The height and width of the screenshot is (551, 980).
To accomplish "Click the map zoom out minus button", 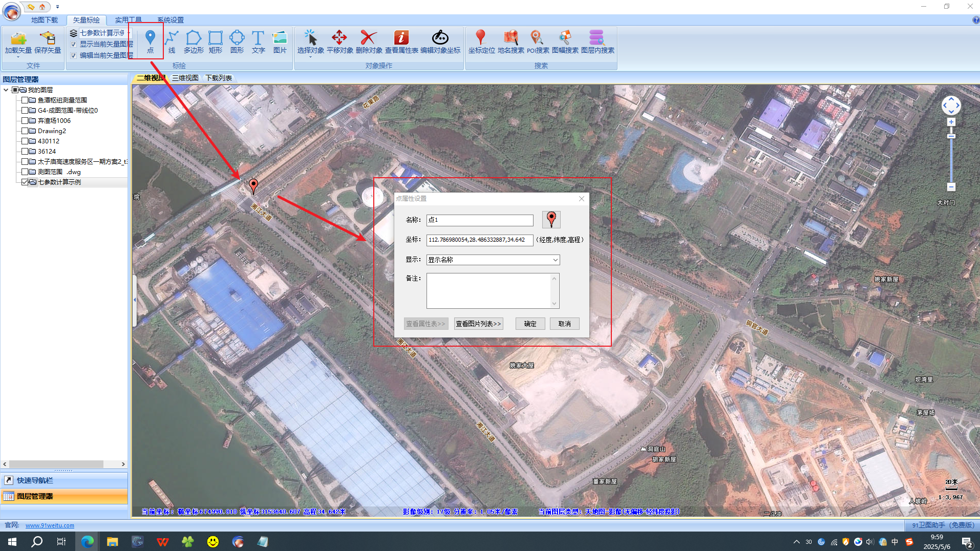I will point(951,187).
